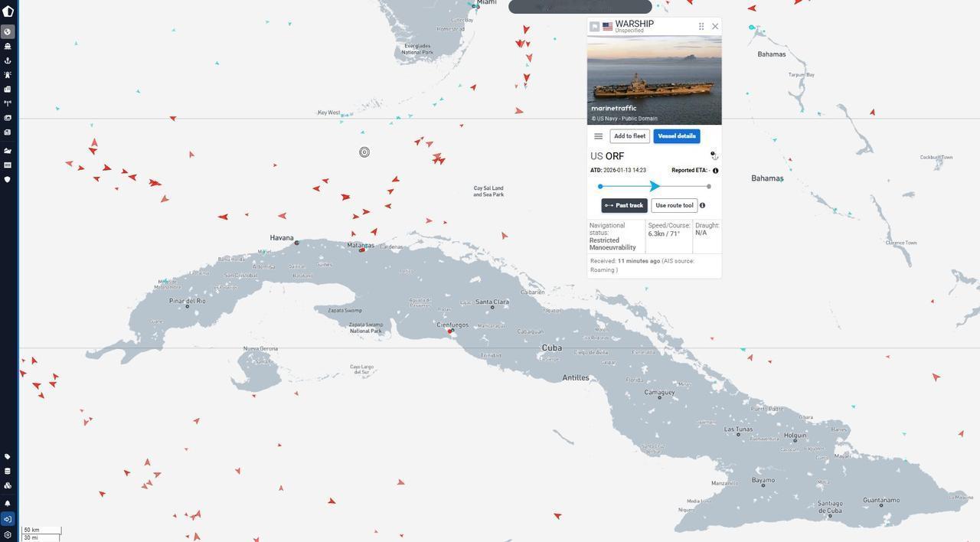Open the settings gear icon
Screen dimensions: 980x542
click(8, 535)
